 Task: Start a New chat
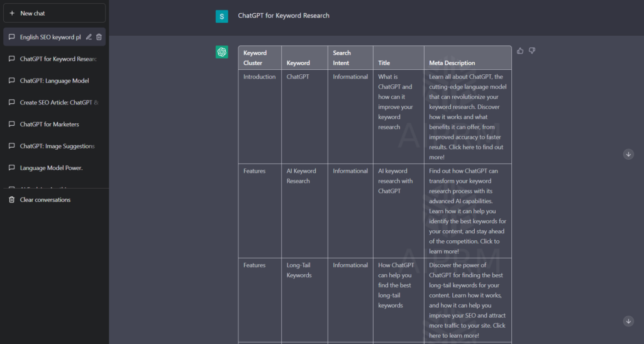[x=54, y=13]
